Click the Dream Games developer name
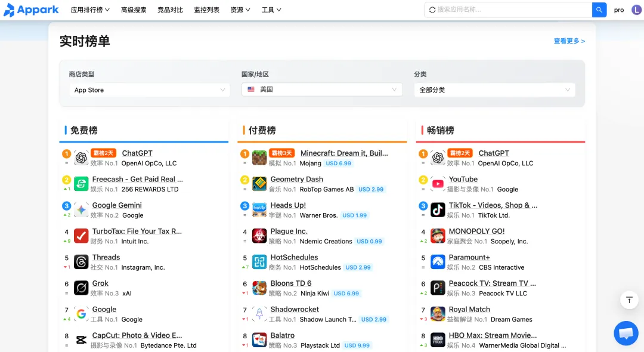This screenshot has width=644, height=352. tap(512, 319)
